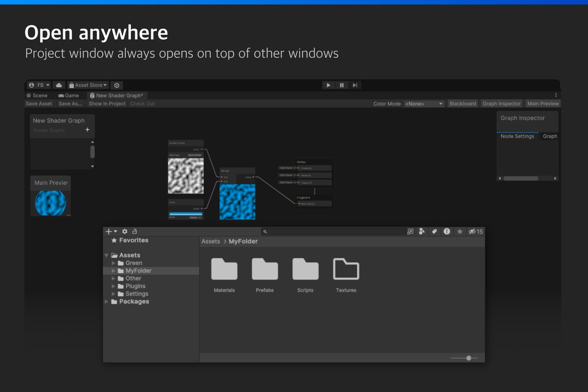Viewport: 588px width, 392px height.
Task: Toggle the Blackboard panel button
Action: [x=463, y=104]
